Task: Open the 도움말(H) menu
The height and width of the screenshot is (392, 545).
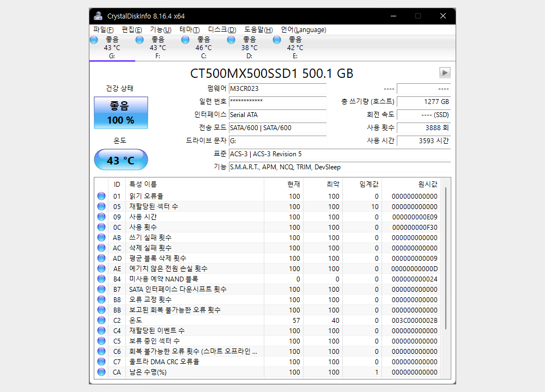Action: tap(258, 30)
